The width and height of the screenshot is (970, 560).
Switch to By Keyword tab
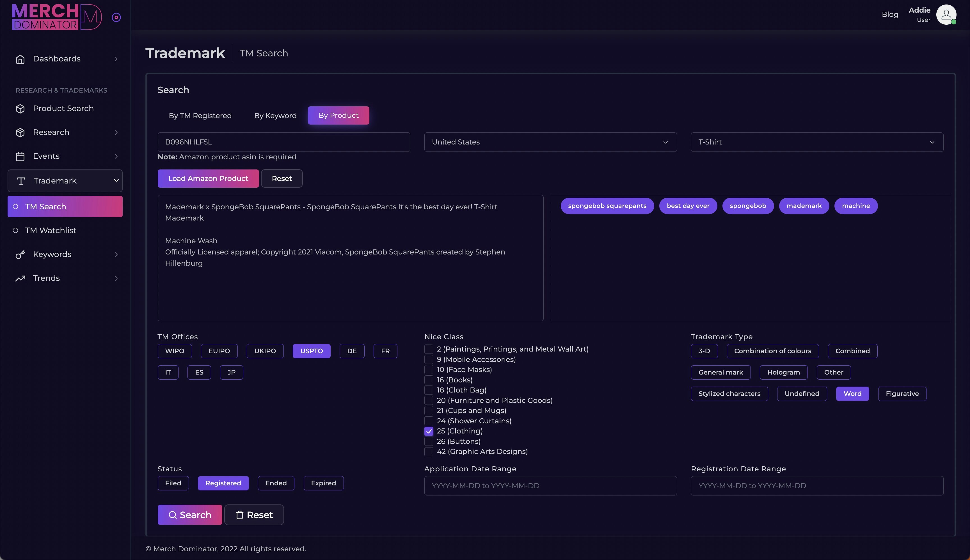(275, 115)
